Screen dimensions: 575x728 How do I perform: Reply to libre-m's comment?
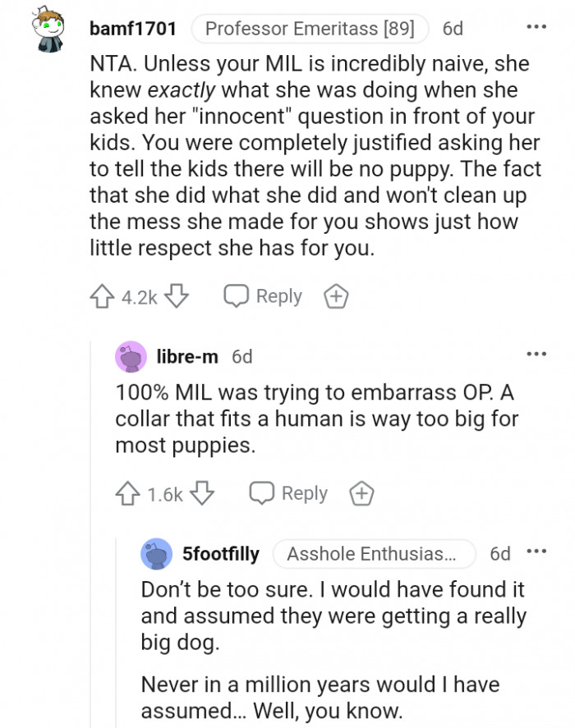290,494
